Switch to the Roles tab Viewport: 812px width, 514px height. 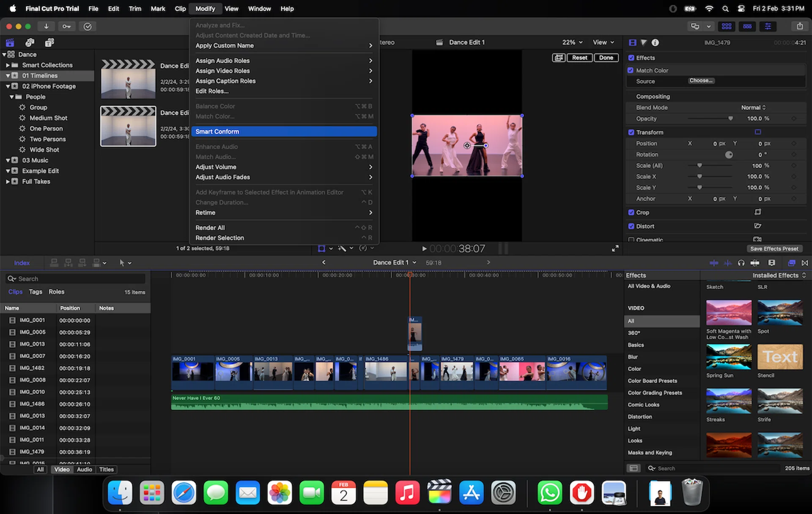tap(56, 292)
